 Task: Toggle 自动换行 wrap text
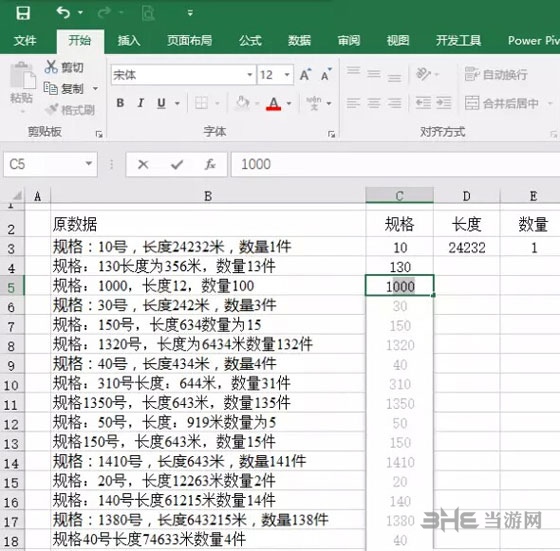click(496, 74)
